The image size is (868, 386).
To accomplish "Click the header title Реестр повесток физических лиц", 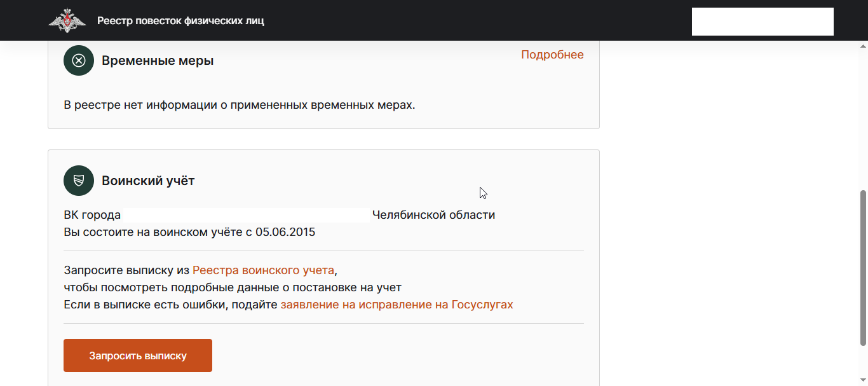I will point(180,21).
